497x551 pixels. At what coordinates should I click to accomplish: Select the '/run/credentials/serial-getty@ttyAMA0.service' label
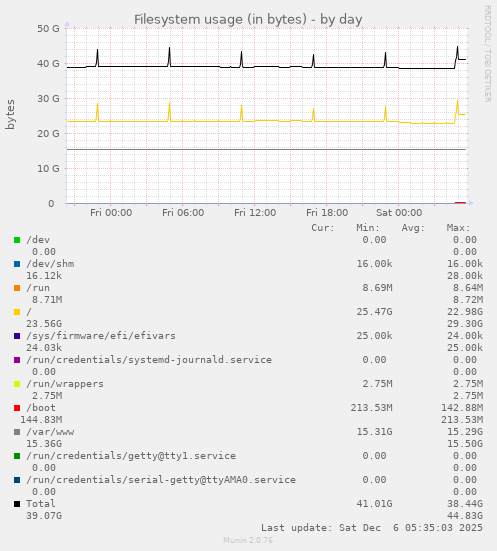(x=161, y=480)
